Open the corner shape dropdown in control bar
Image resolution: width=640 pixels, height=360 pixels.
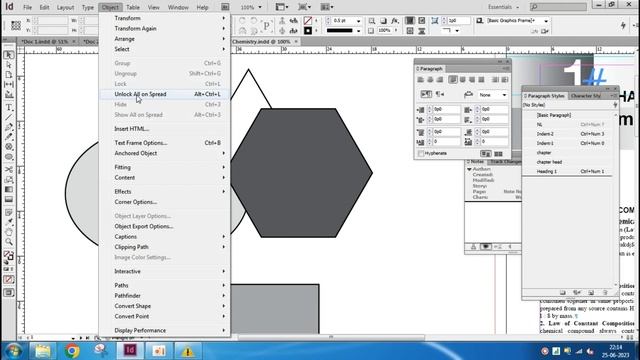pyautogui.click(x=457, y=31)
